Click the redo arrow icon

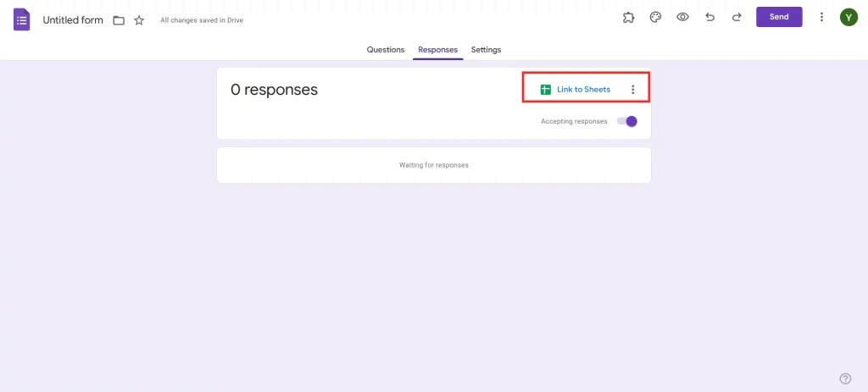coord(737,17)
